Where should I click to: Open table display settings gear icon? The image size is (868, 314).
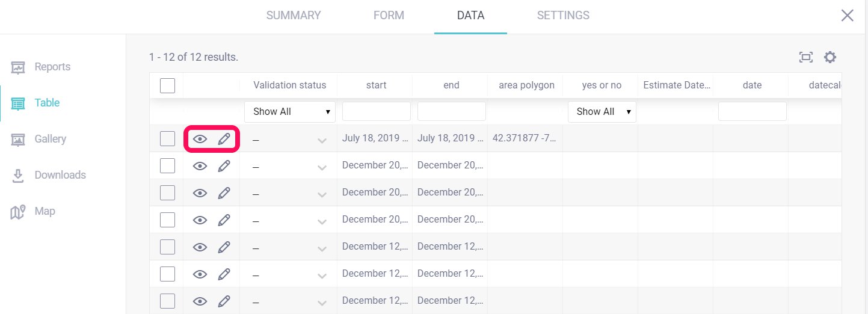pyautogui.click(x=830, y=57)
